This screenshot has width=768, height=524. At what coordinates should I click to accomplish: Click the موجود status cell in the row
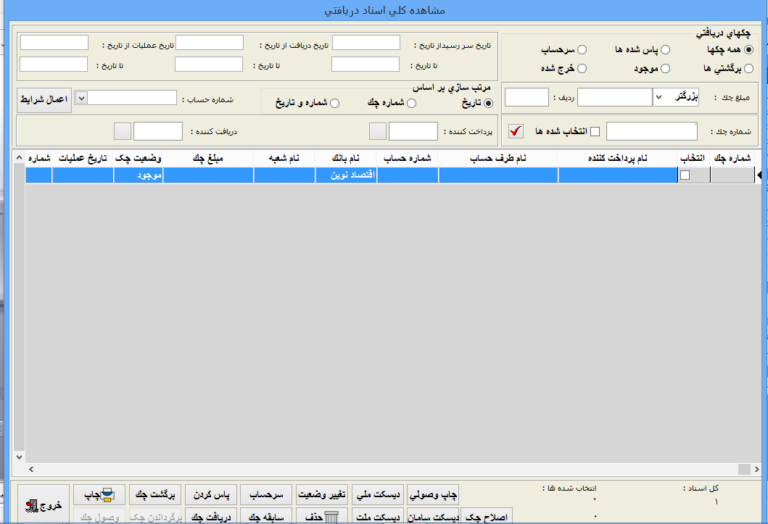(138, 175)
